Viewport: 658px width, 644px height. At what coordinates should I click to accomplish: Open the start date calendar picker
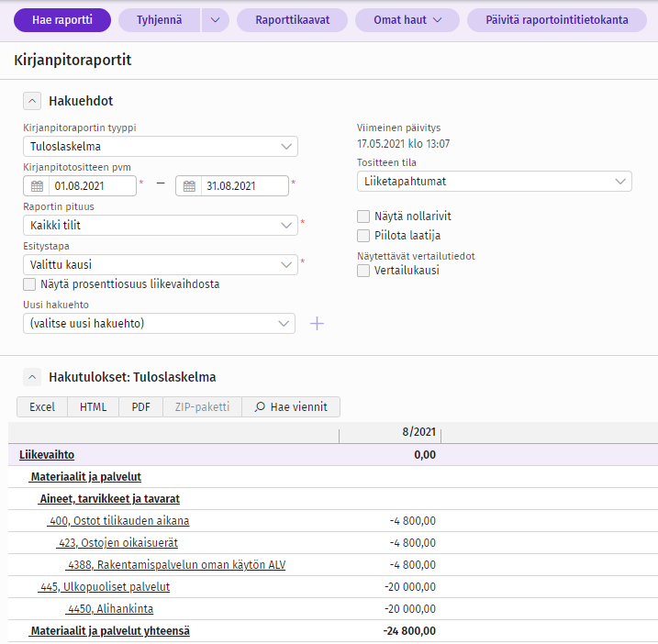37,186
